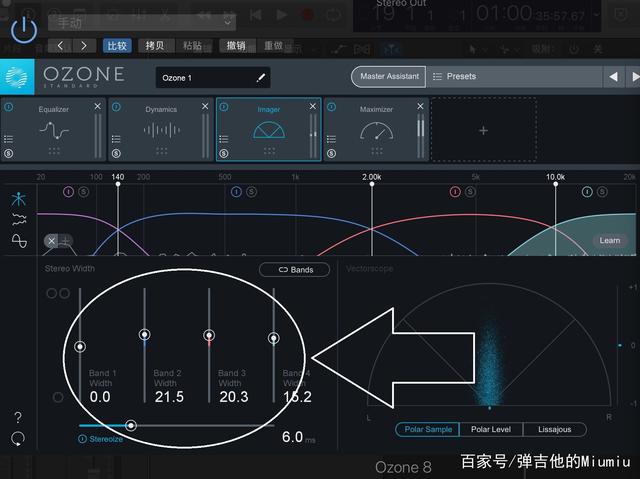Viewport: 640px width, 479px height.
Task: Solo the Equalizer module
Action: [x=9, y=153]
